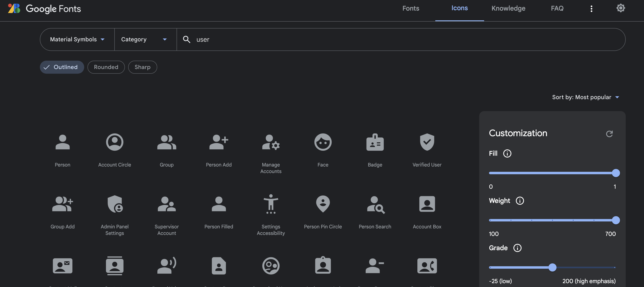Viewport: 644px width, 287px height.
Task: Expand the Category dropdown
Action: (144, 39)
